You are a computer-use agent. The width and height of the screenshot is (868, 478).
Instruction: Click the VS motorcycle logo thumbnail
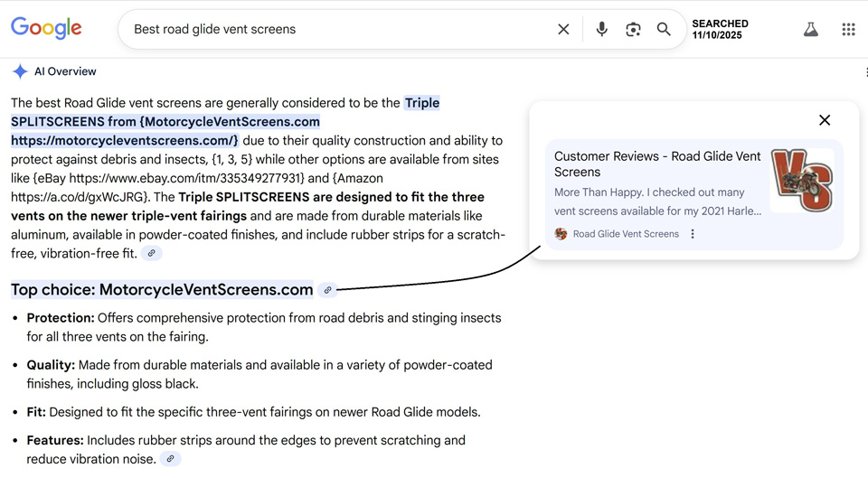coord(801,182)
